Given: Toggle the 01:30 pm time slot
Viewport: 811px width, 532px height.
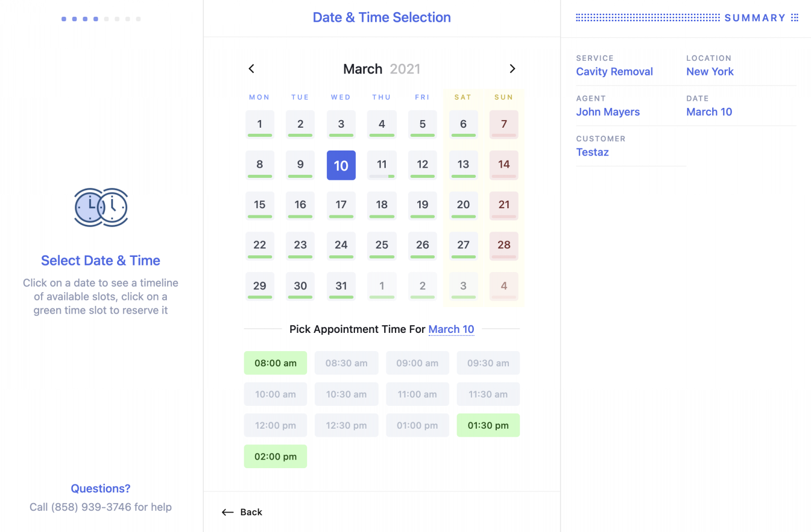Looking at the screenshot, I should tap(488, 425).
